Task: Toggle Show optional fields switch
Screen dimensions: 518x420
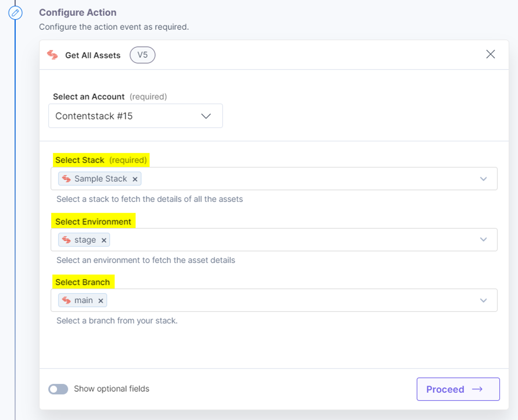Action: click(58, 389)
